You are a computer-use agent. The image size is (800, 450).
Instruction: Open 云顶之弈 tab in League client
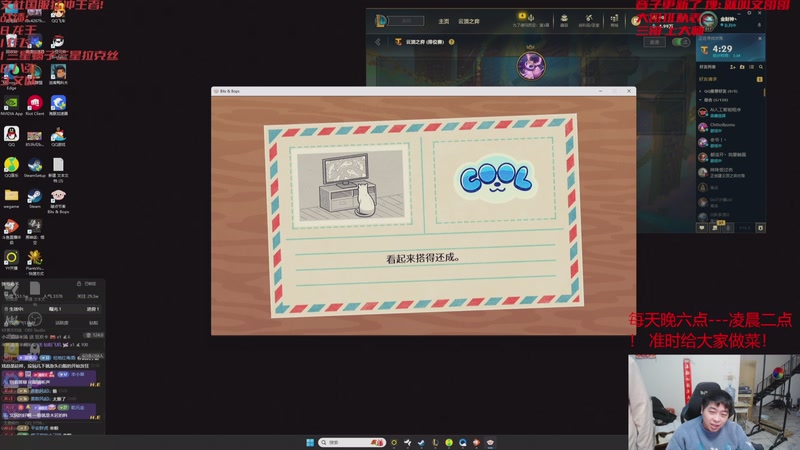468,21
